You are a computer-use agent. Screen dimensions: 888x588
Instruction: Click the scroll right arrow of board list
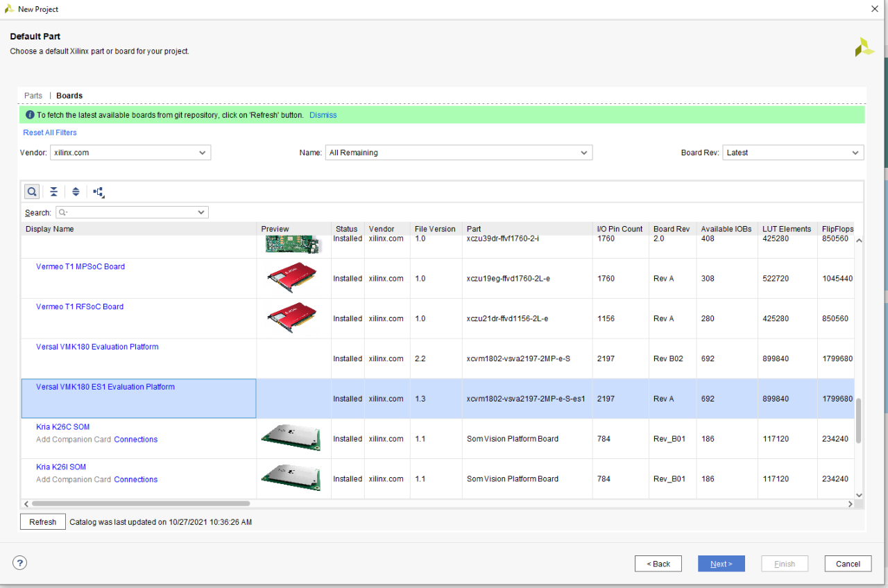[851, 504]
